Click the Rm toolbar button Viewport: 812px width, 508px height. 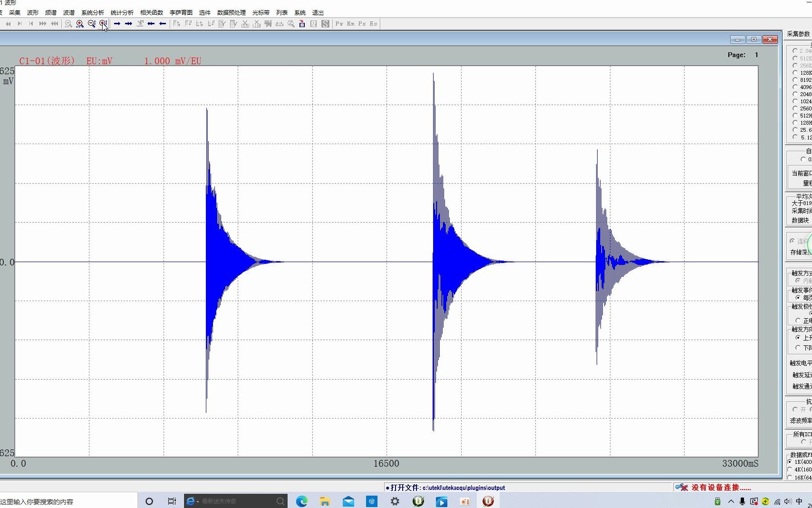pyautogui.click(x=351, y=23)
